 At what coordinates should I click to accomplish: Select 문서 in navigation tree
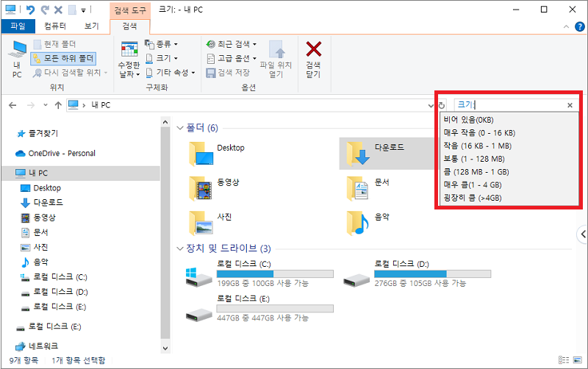point(35,232)
